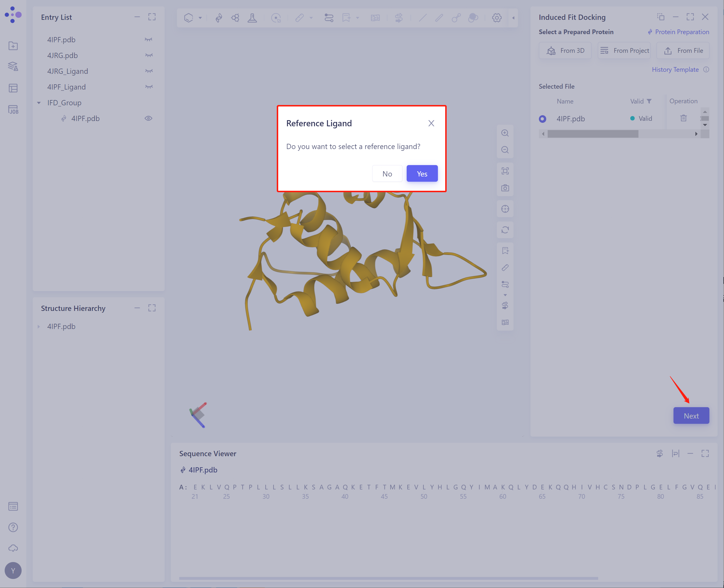Select the flask tool in the toolbar
Image resolution: width=724 pixels, height=588 pixels.
click(253, 17)
